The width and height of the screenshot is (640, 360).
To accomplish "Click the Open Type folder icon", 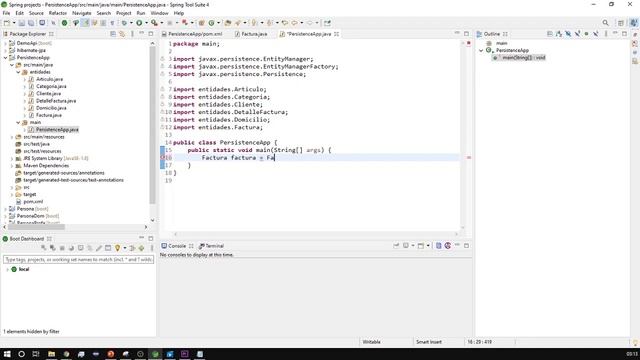I will tap(228, 23).
